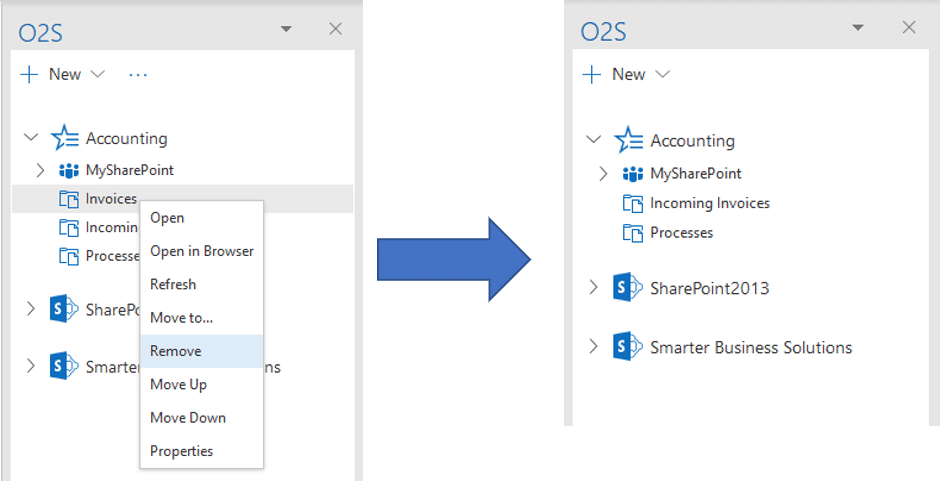
Task: Choose Open in Browser from context menu
Action: pos(201,251)
